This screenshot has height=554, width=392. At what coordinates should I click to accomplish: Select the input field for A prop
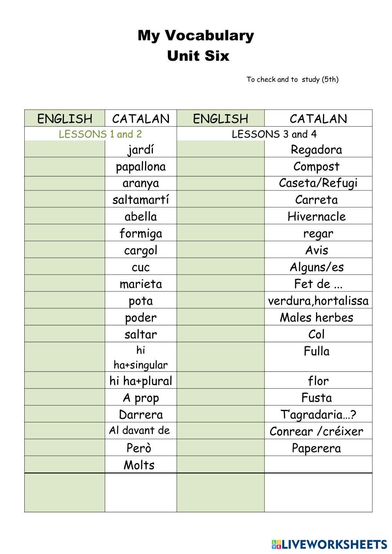65,398
